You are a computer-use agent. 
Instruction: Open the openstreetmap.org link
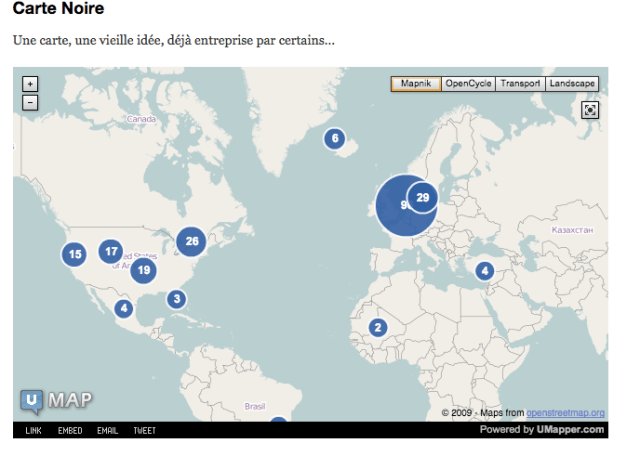[565, 412]
